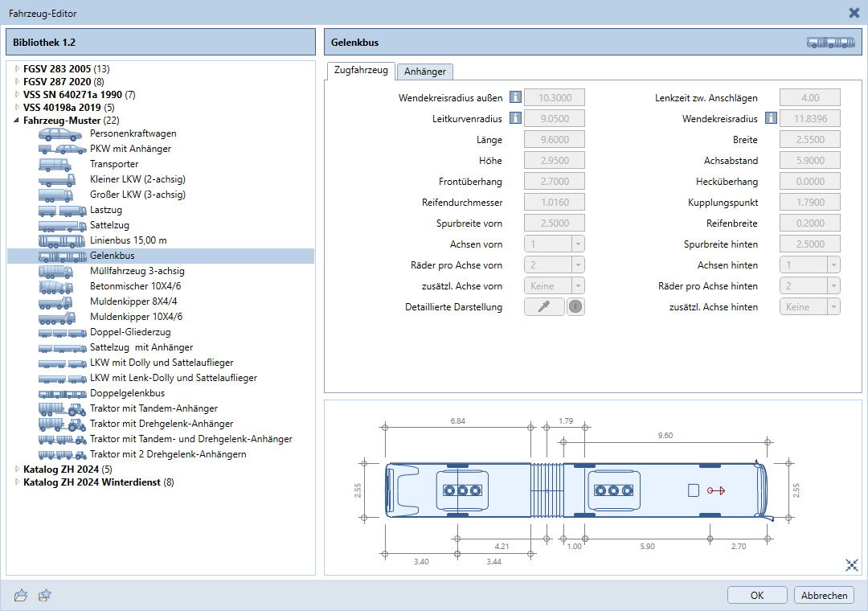Expand the Katalog ZH 2024 Winterdienst group
Image resolution: width=868 pixels, height=611 pixels.
pos(17,482)
